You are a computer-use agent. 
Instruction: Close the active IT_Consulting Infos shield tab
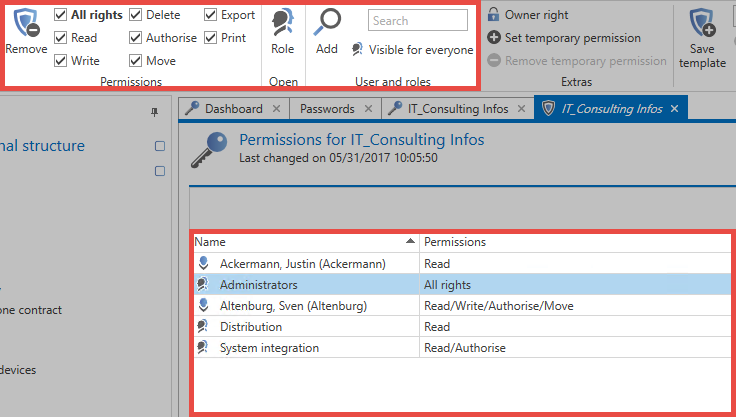pos(675,108)
